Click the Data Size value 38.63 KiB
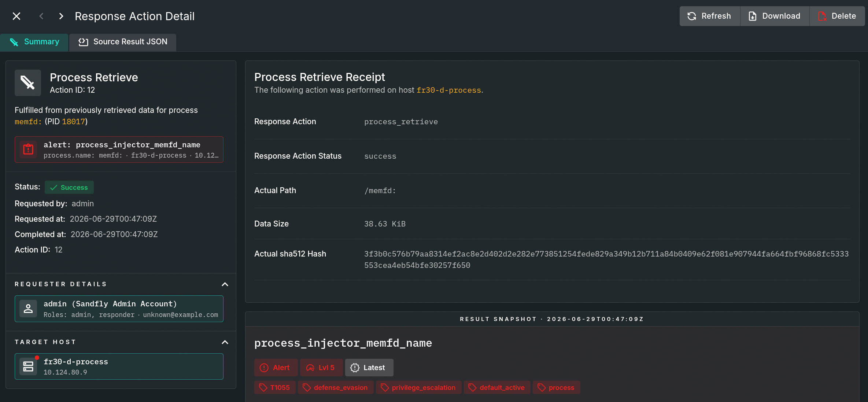The width and height of the screenshot is (868, 402). (385, 224)
